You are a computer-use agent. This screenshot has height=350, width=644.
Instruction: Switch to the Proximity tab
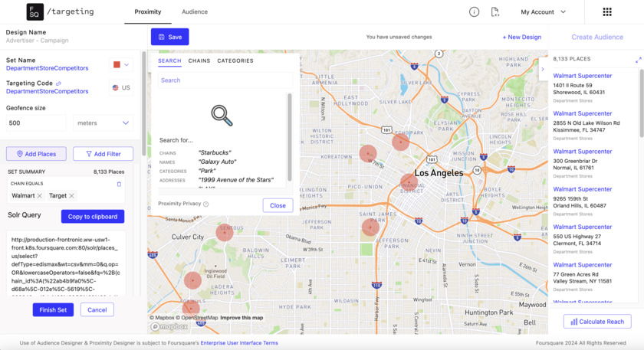pos(148,12)
